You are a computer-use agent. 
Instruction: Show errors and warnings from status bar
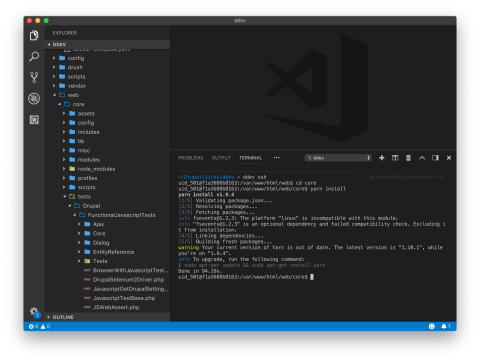click(x=39, y=326)
